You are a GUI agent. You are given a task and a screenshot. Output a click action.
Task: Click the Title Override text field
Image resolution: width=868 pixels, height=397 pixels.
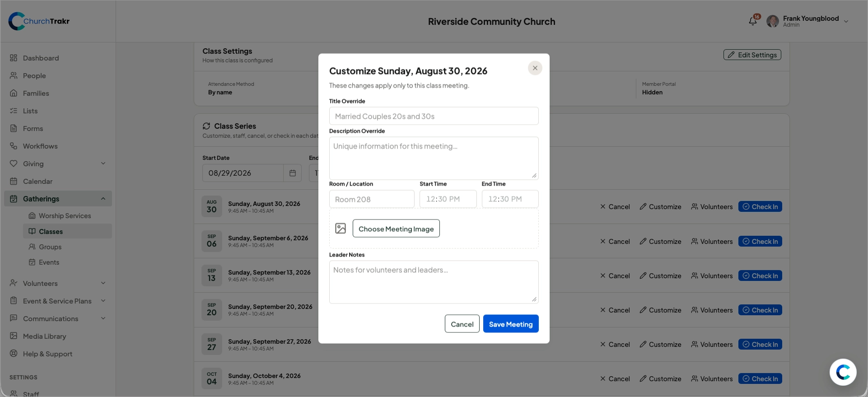(434, 116)
